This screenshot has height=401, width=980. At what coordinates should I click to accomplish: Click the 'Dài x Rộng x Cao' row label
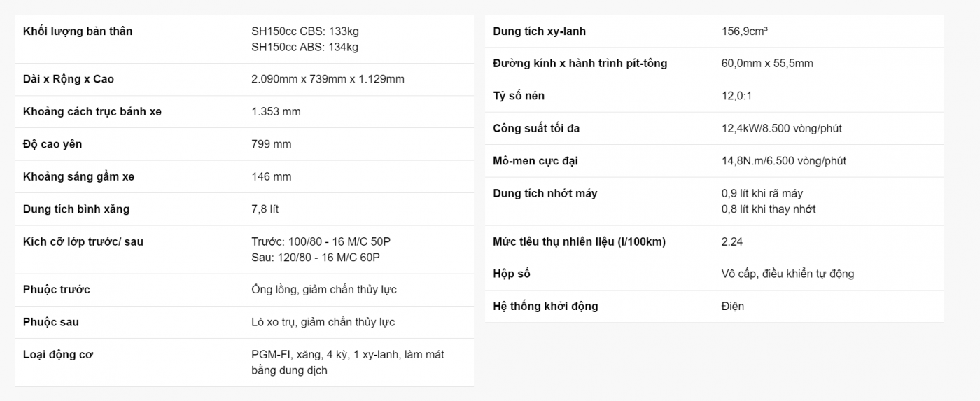[69, 79]
